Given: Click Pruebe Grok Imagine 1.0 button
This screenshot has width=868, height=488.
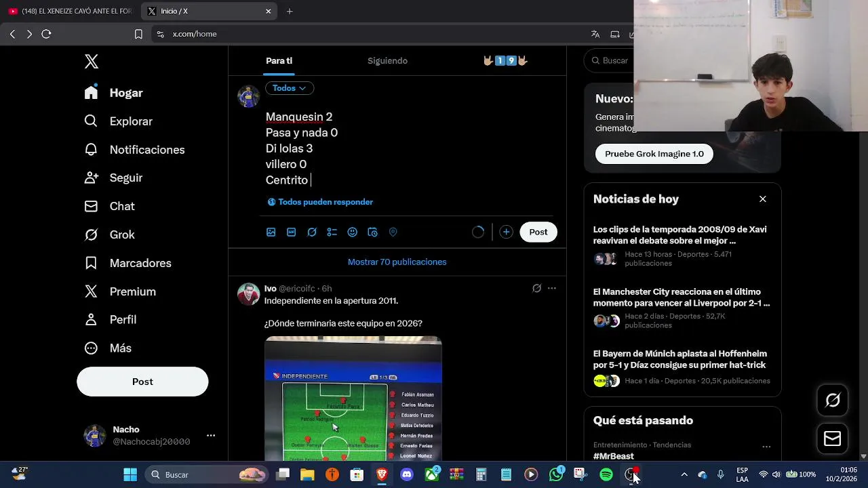Looking at the screenshot, I should click(654, 154).
